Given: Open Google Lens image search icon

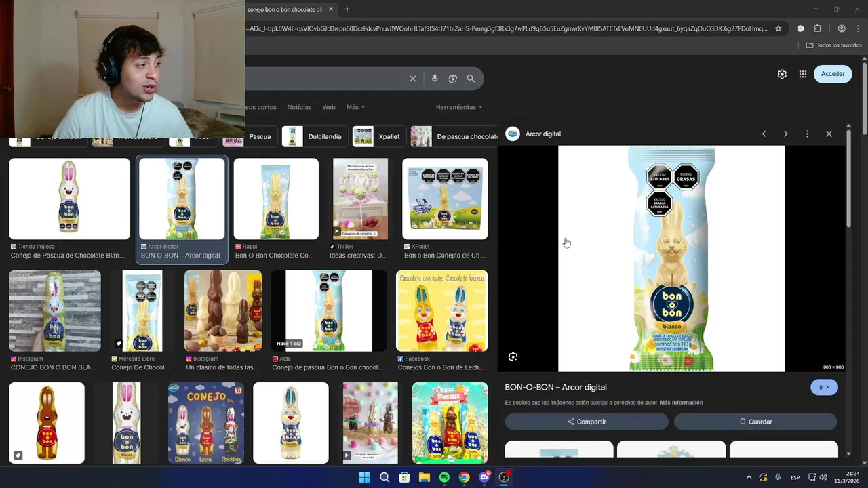Looking at the screenshot, I should click(x=453, y=79).
